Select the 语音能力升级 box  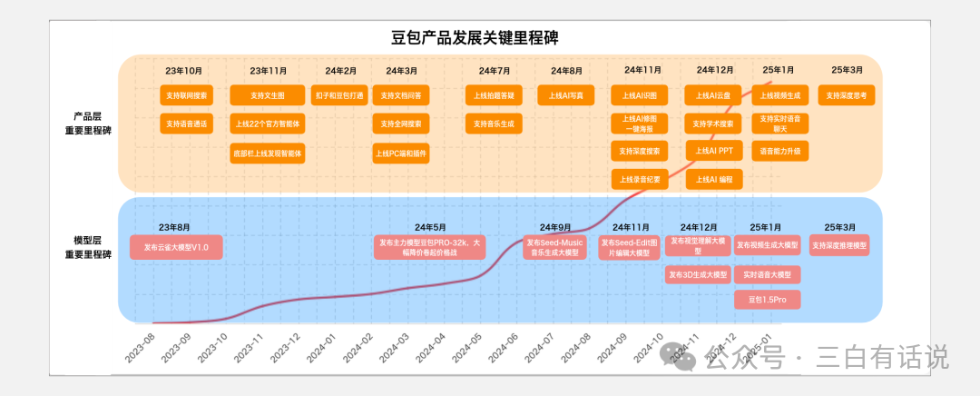click(780, 151)
